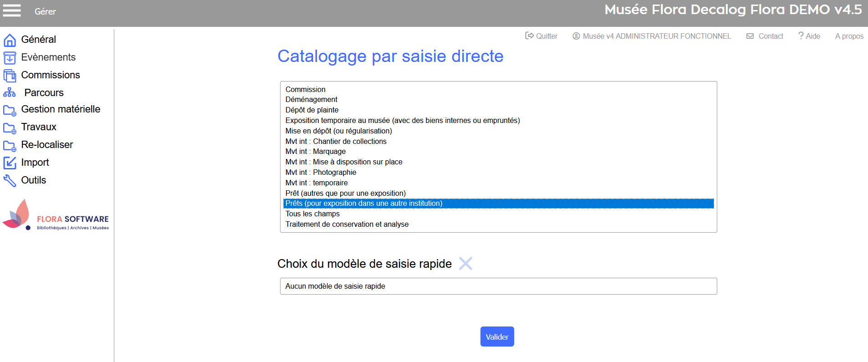Screen dimensions: 868x362
Task: Open the Aide help link
Action: [x=809, y=36]
